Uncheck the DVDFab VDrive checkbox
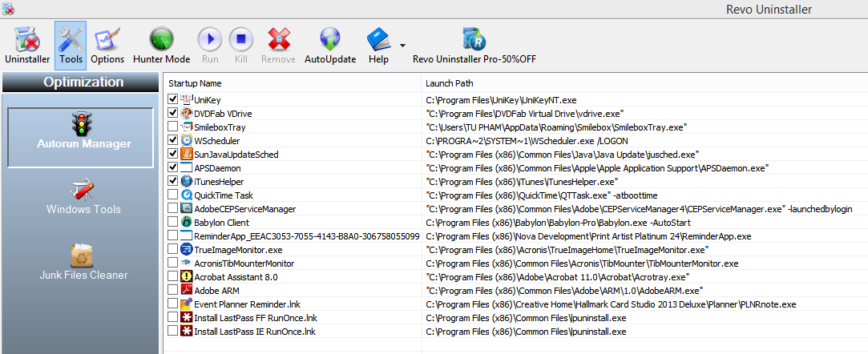 pos(172,114)
